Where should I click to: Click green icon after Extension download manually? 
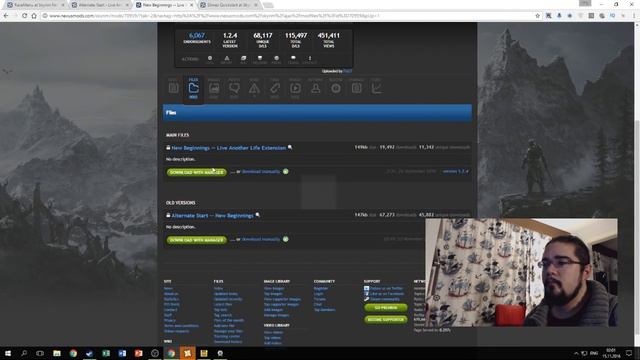pos(286,171)
